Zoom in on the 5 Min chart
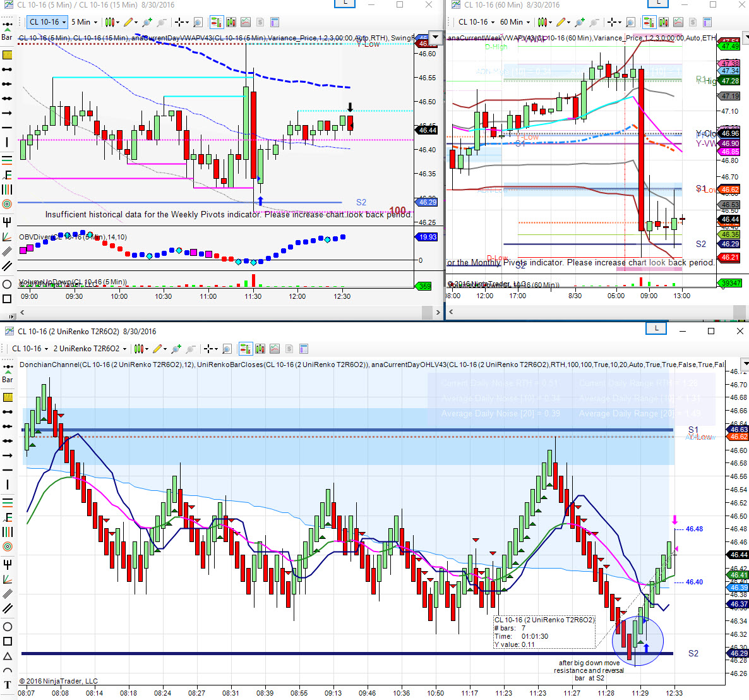This screenshot has height=700, width=749. tap(147, 22)
